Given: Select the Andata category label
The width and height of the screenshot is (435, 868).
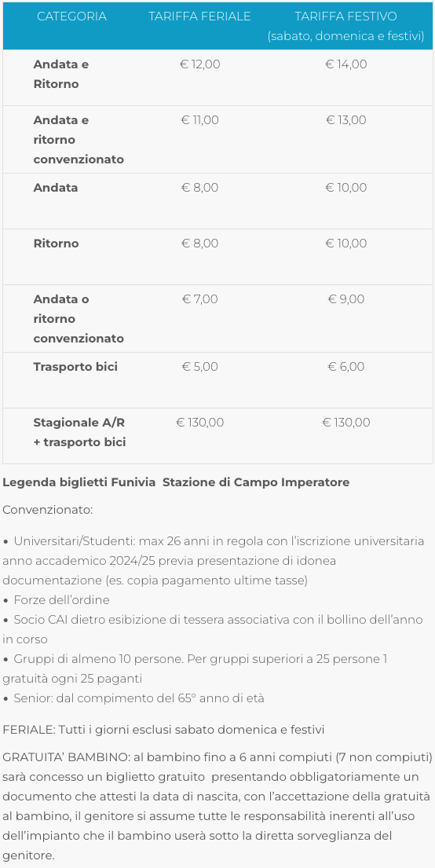Looking at the screenshot, I should pyautogui.click(x=56, y=188).
